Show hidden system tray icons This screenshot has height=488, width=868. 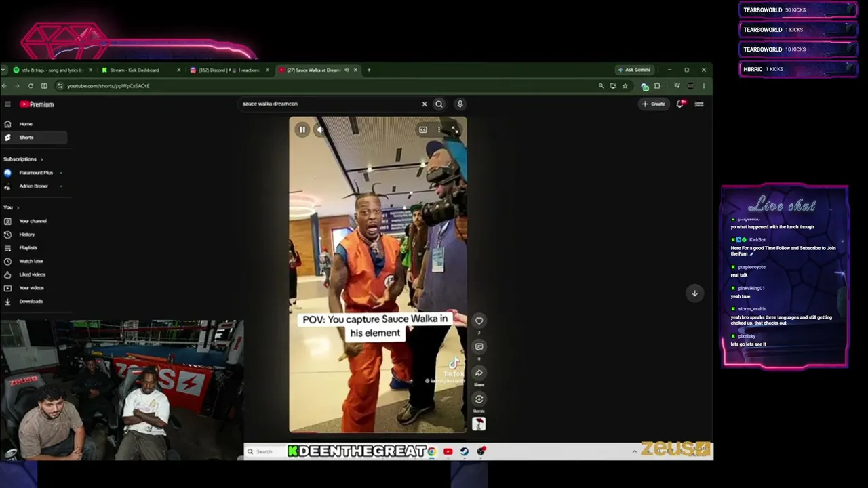(635, 451)
